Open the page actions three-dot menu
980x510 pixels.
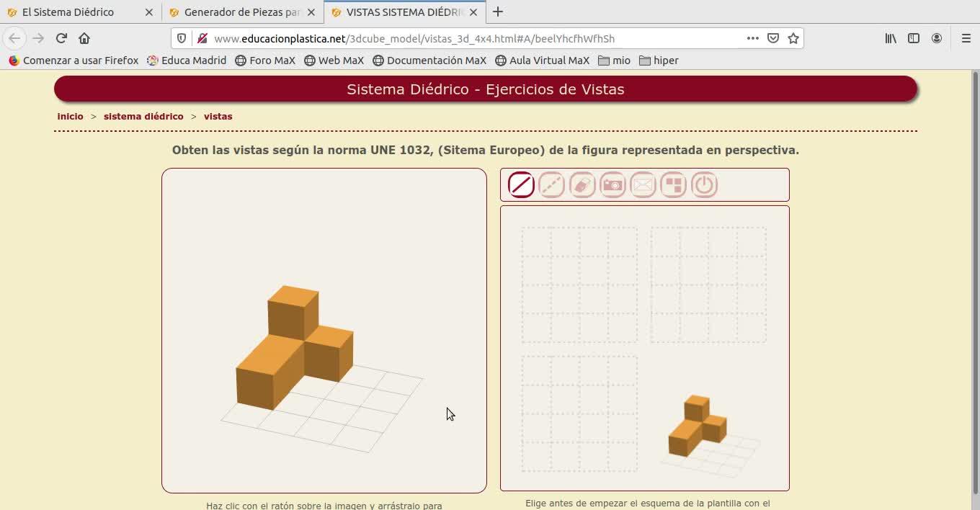coord(752,38)
